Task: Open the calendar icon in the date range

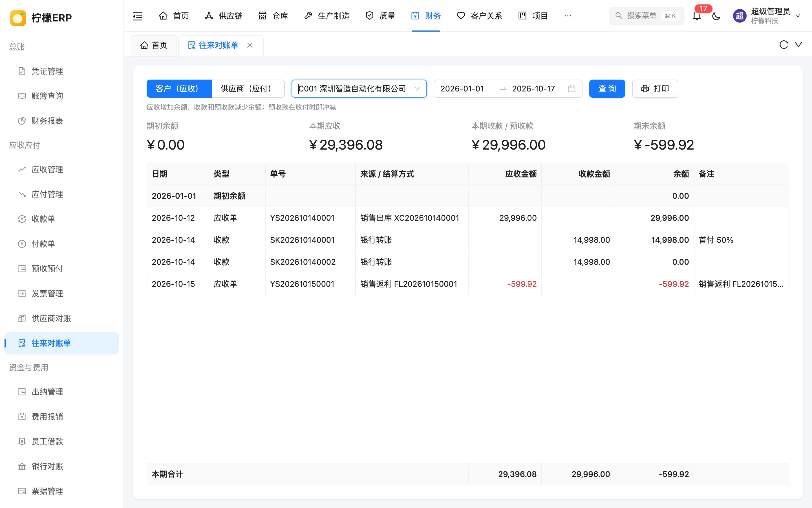Action: click(x=572, y=89)
